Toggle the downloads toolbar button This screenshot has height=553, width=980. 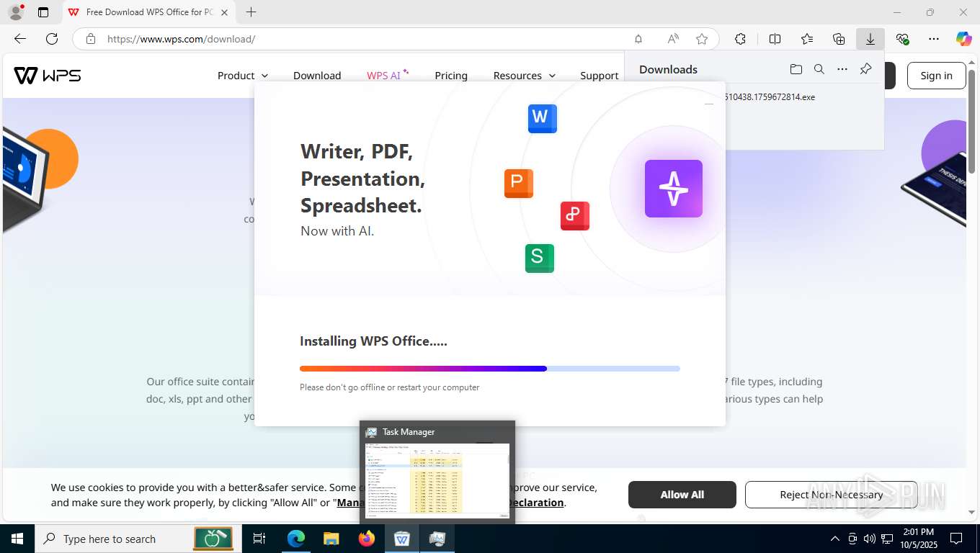pos(870,39)
